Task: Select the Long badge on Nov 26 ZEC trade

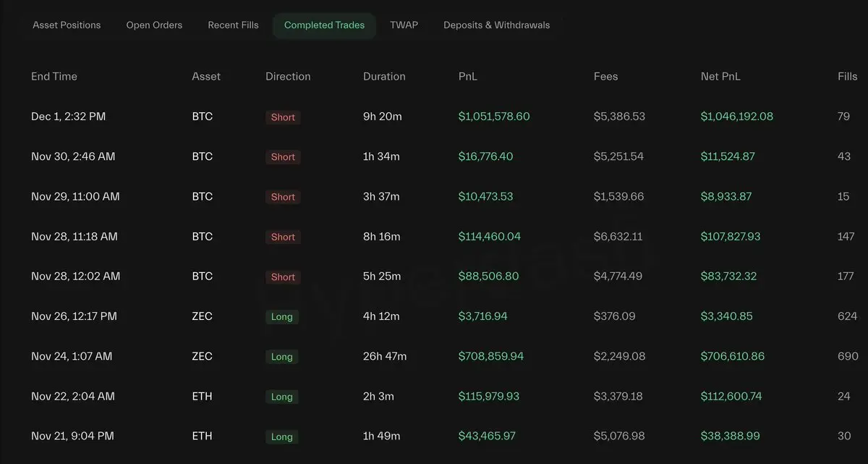Action: click(281, 317)
